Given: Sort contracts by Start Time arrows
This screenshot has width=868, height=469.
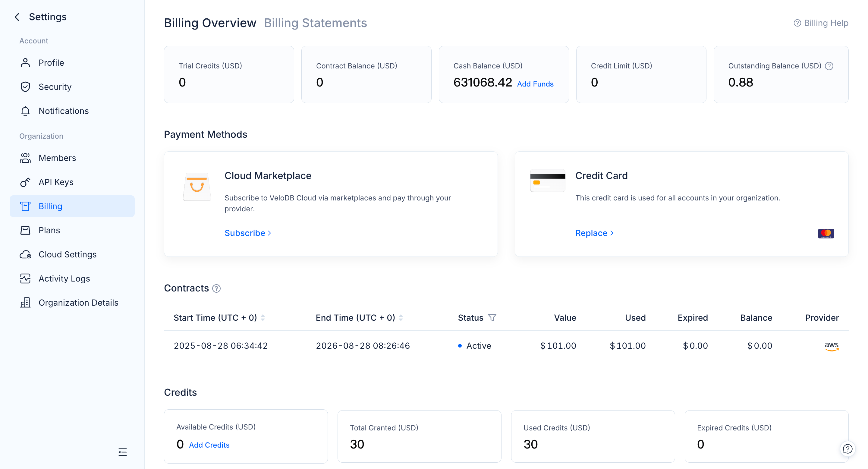Looking at the screenshot, I should (x=263, y=318).
